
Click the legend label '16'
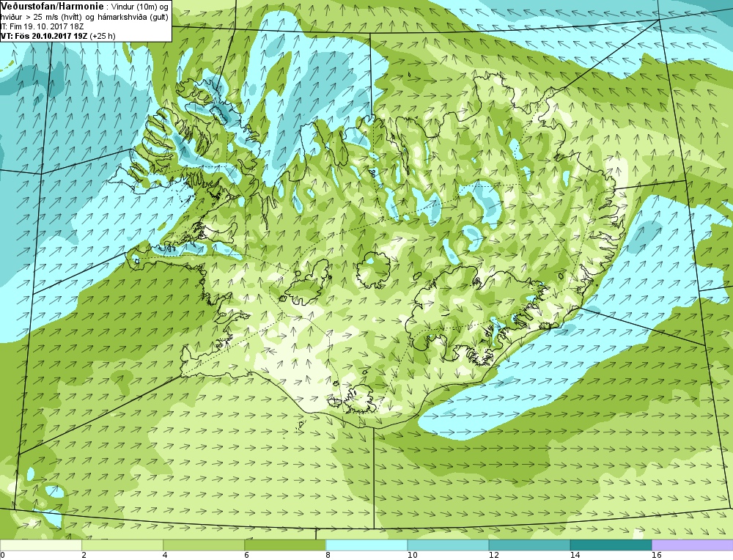656,556
